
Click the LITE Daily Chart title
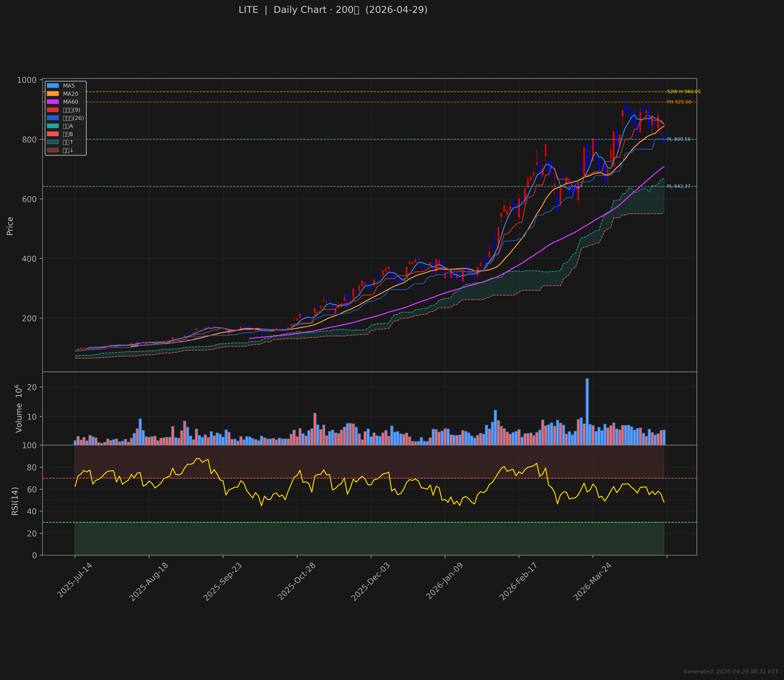333,10
